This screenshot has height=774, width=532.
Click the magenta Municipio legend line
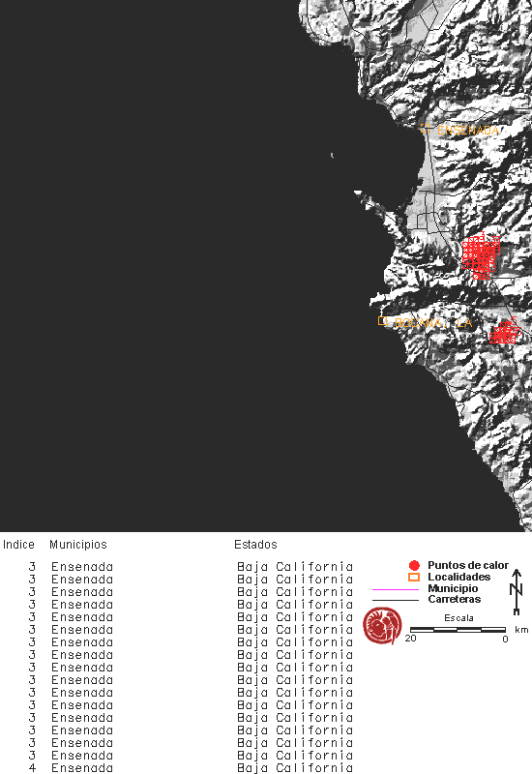coord(396,589)
